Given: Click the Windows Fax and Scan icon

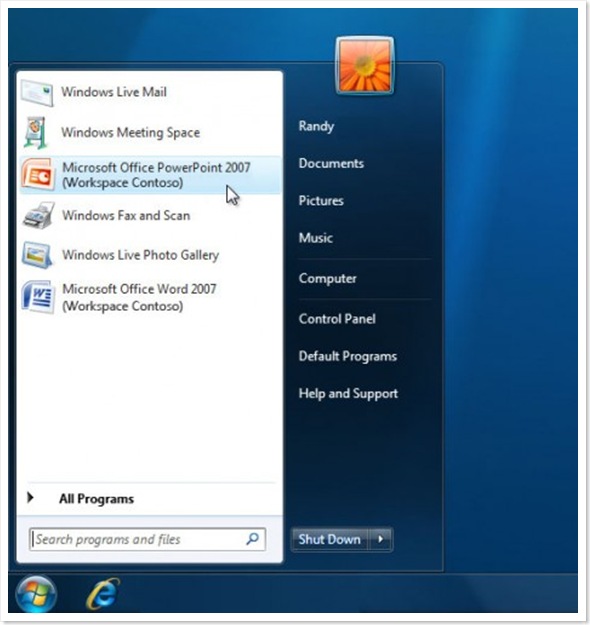Looking at the screenshot, I should pyautogui.click(x=38, y=216).
